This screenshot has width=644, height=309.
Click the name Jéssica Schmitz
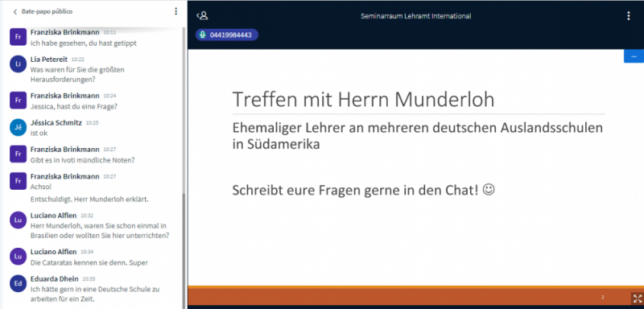pos(56,122)
